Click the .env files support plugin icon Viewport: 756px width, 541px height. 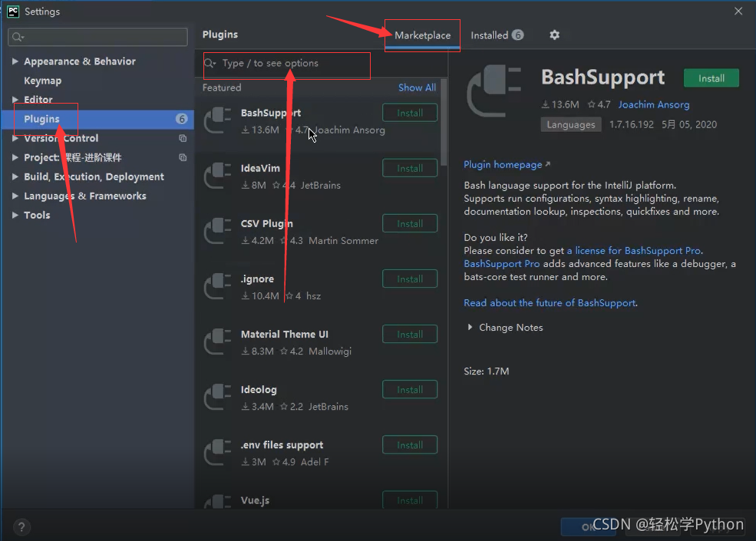pyautogui.click(x=218, y=454)
